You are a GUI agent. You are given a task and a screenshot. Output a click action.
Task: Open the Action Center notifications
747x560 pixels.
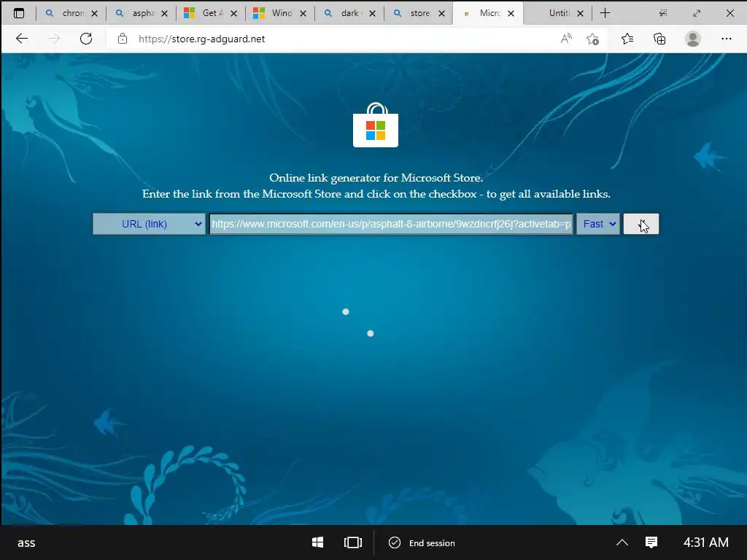coord(651,542)
